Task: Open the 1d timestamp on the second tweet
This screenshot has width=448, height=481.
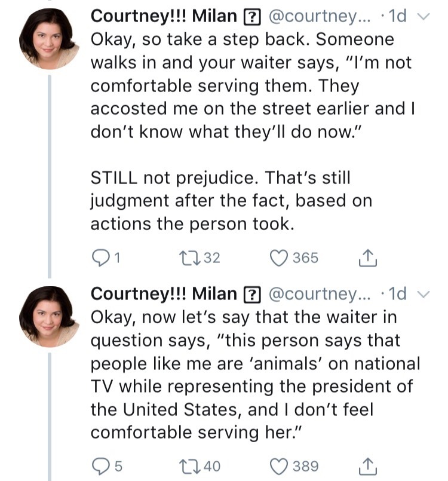Action: [397, 294]
